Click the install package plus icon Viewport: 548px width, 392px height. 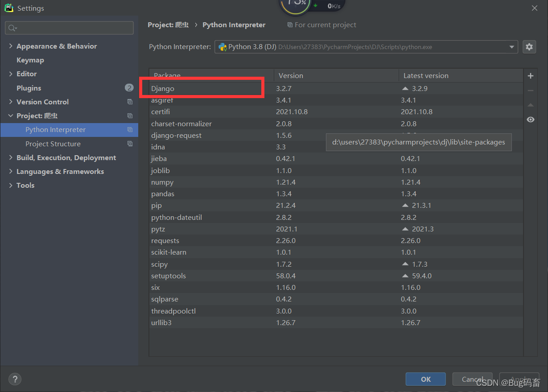point(531,76)
